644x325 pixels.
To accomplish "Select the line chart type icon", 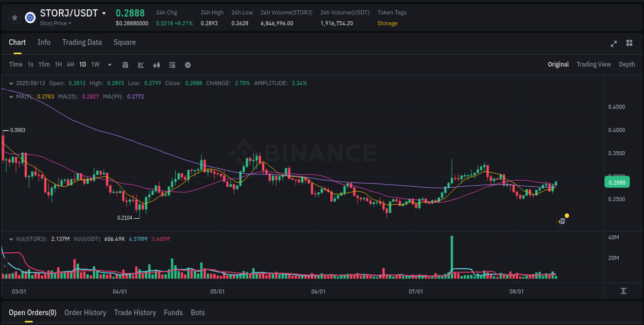I will pos(141,64).
